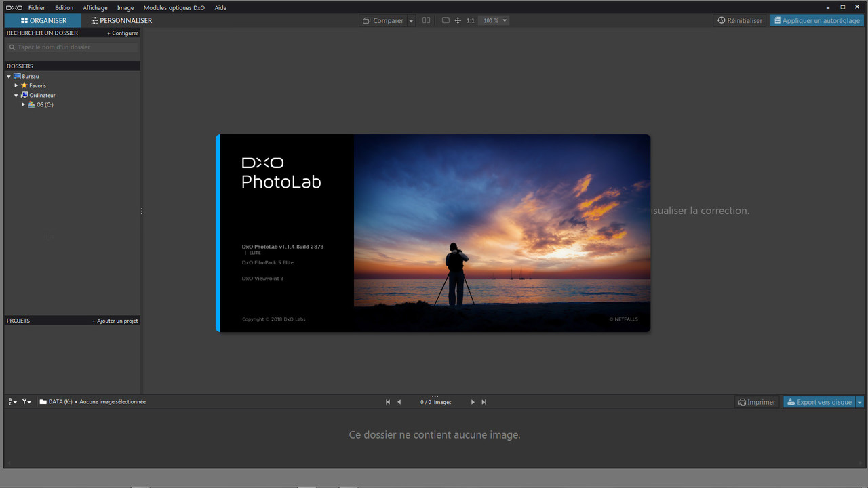The image size is (868, 488).
Task: Open the 100 % zoom level dropdown
Action: (x=494, y=21)
